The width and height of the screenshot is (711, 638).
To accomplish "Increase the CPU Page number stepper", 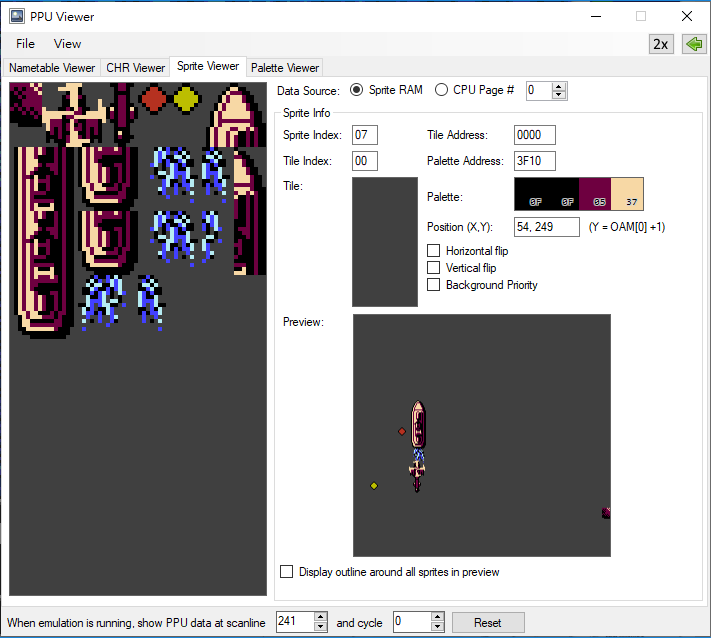I will coord(559,87).
